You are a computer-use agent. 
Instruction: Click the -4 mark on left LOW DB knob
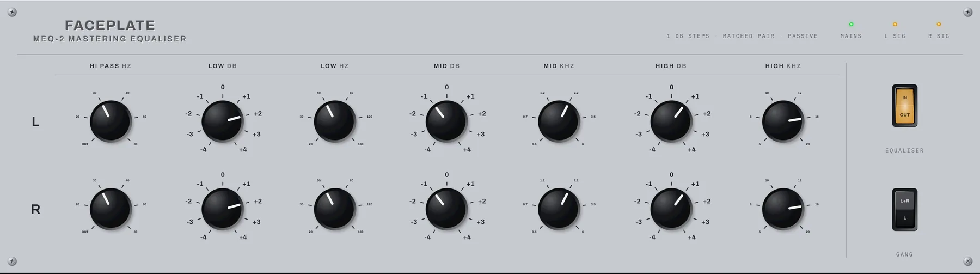203,149
